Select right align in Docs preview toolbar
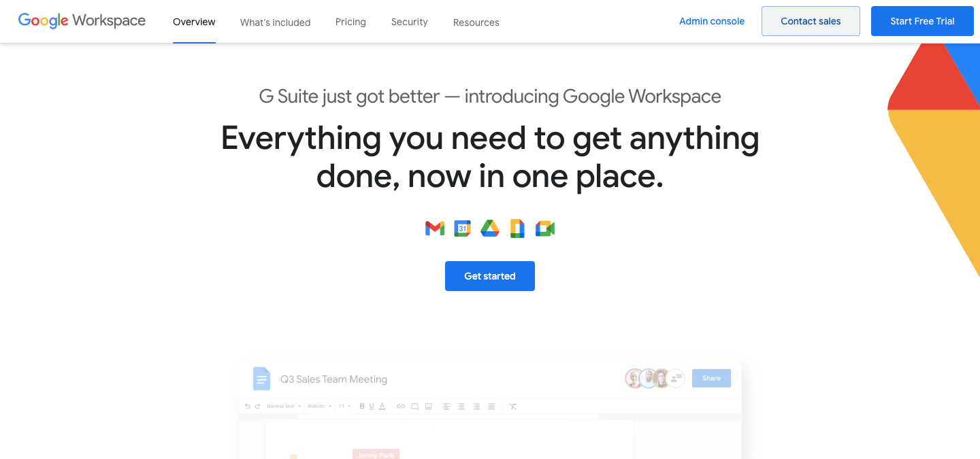 click(476, 407)
